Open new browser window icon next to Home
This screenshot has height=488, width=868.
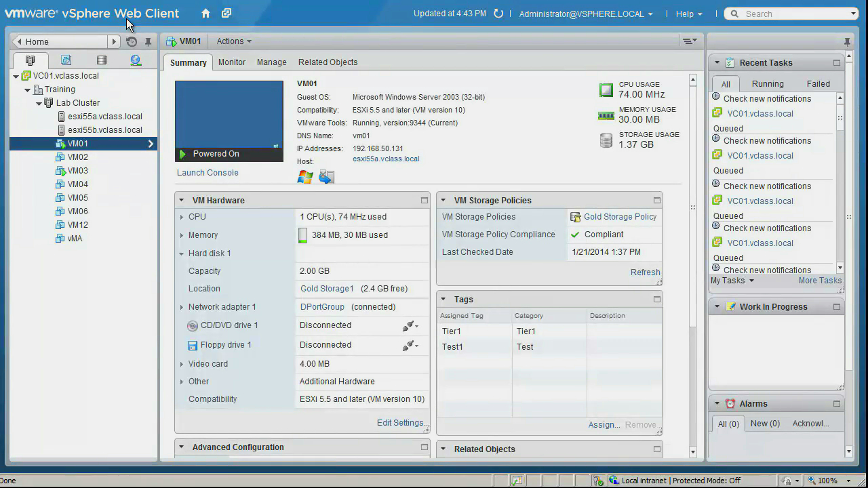pyautogui.click(x=226, y=14)
